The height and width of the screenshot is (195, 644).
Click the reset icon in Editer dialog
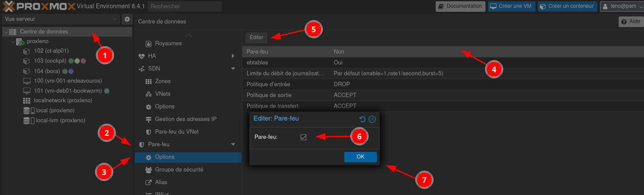(x=362, y=119)
